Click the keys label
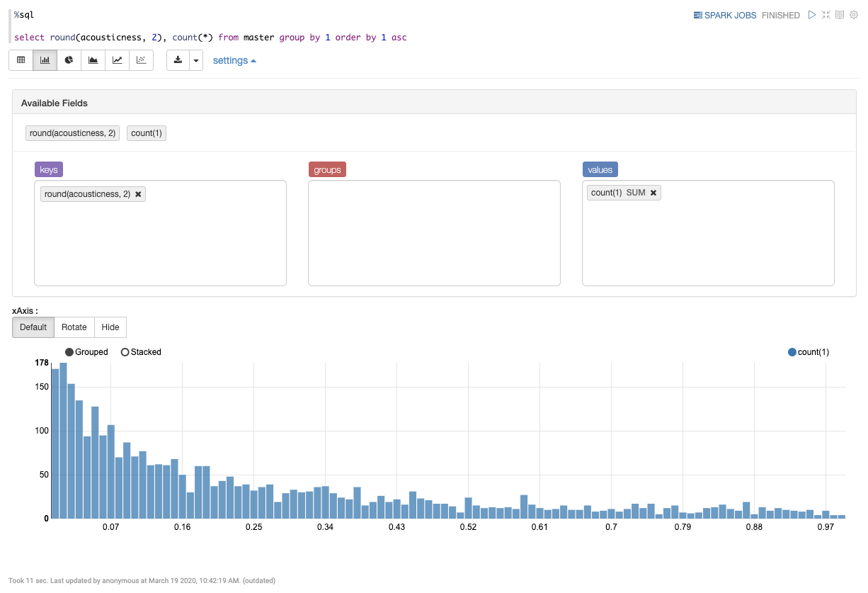868x593 pixels. [x=49, y=169]
